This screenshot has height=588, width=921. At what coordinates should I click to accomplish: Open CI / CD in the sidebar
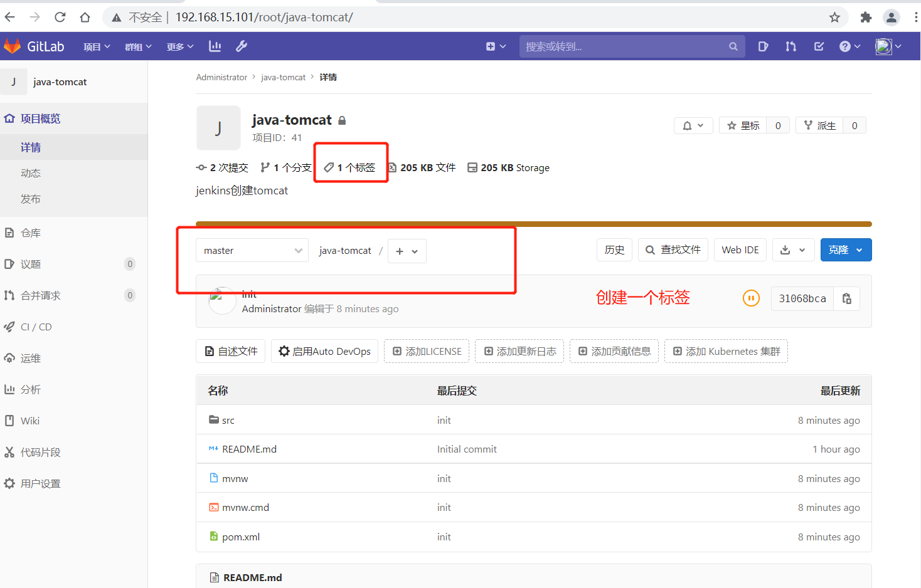73,327
